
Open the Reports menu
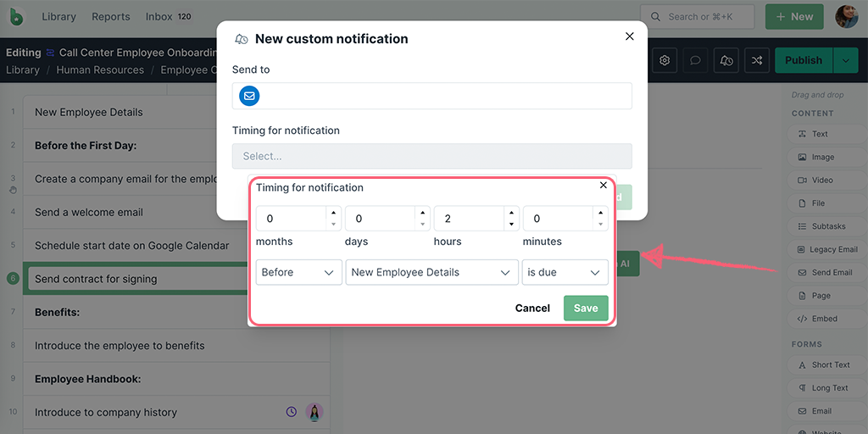coord(111,16)
